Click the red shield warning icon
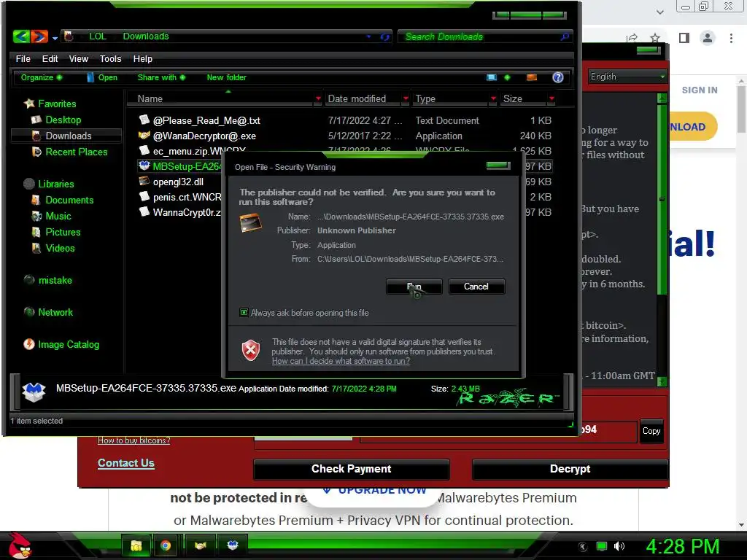This screenshot has height=560, width=747. click(251, 351)
